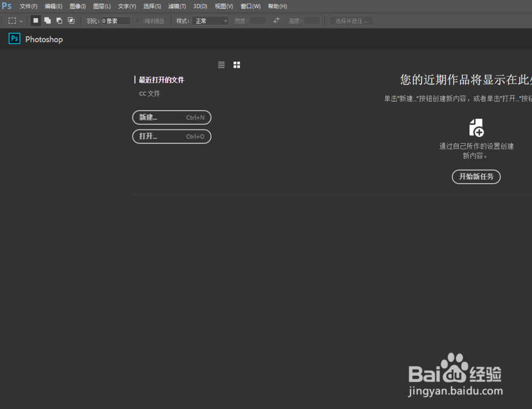Screen dimensions: 532x409
Task: Click the 宽度 width input field
Action: pyautogui.click(x=257, y=21)
